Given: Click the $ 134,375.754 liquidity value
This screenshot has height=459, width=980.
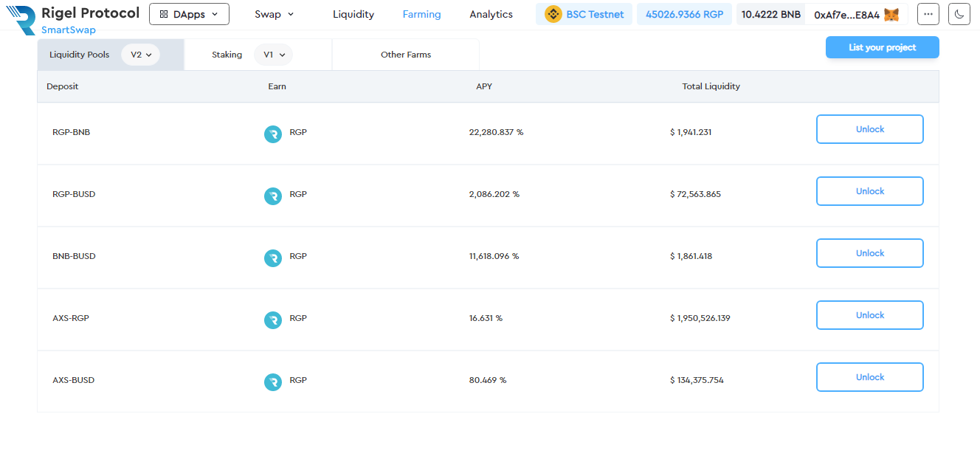Looking at the screenshot, I should coord(697,380).
